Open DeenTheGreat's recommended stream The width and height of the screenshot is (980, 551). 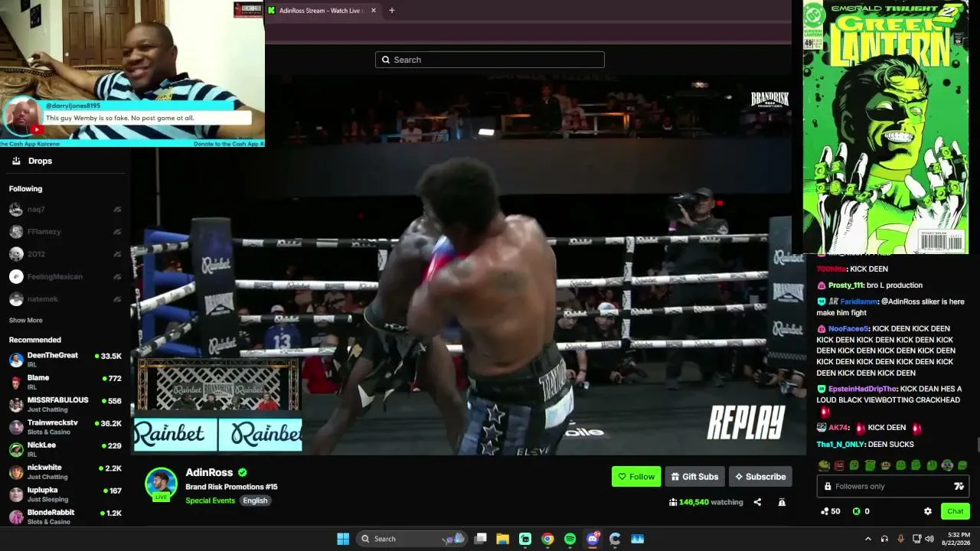coord(65,360)
